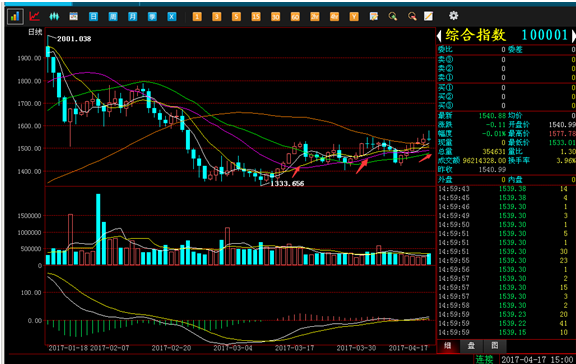Open settings gear icon
Viewport: 576px width, 364px height.
click(x=454, y=15)
